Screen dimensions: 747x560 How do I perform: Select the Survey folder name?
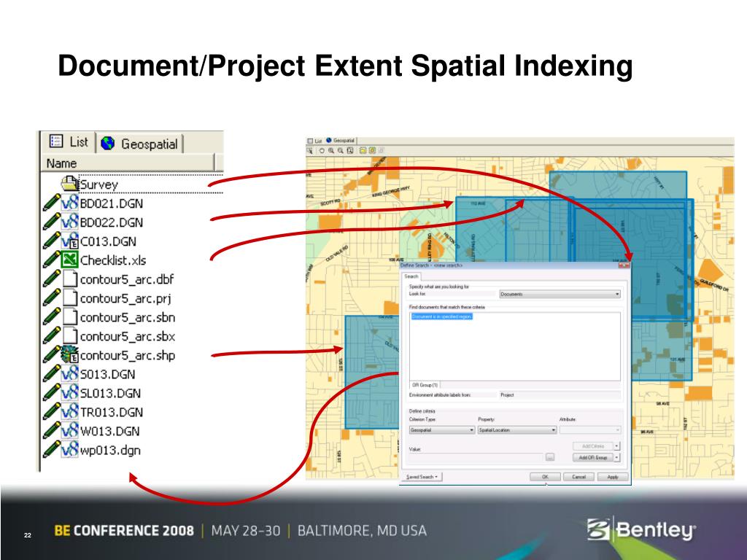click(x=98, y=184)
